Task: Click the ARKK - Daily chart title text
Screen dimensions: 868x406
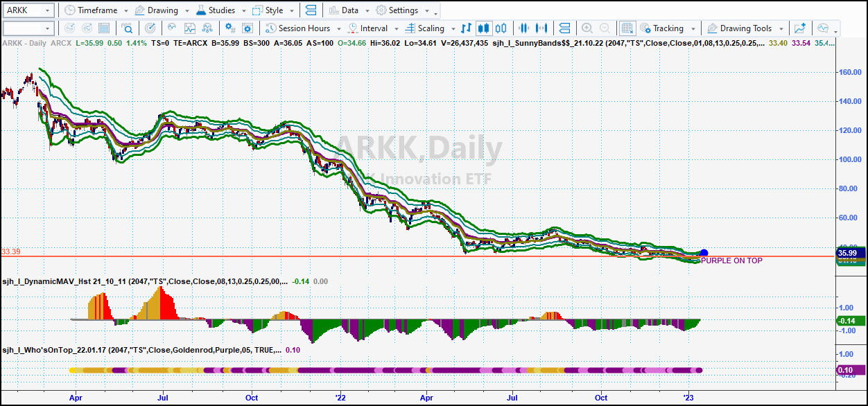Action: click(26, 43)
